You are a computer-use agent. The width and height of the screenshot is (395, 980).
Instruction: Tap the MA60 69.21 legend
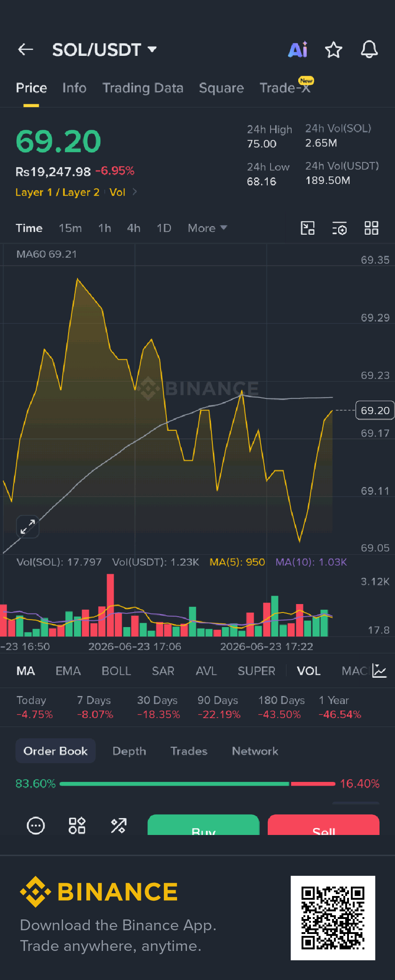tap(46, 254)
